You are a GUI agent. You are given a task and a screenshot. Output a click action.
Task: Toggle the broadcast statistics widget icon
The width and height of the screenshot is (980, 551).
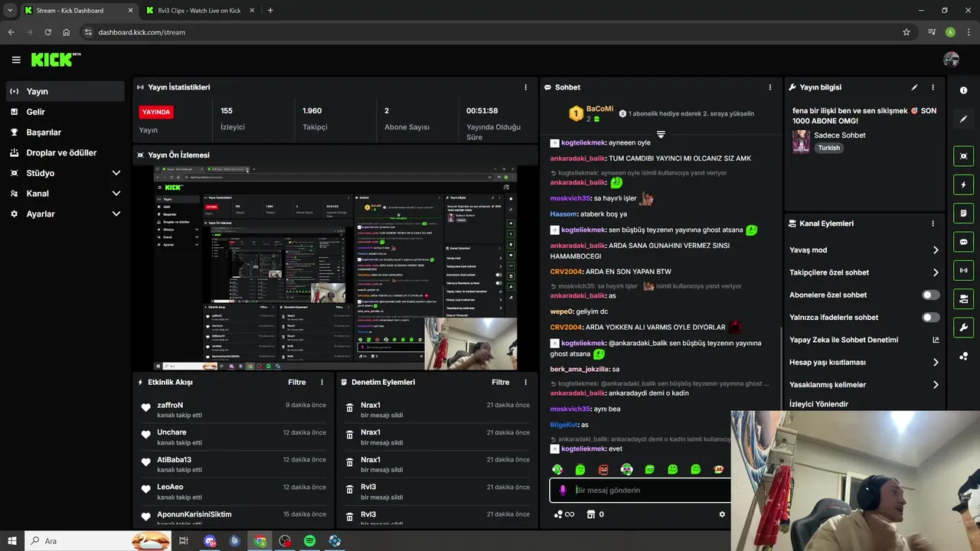point(963,270)
